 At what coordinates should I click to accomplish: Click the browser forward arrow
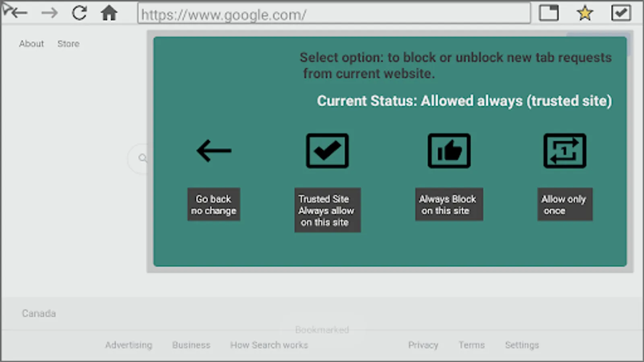(x=50, y=13)
